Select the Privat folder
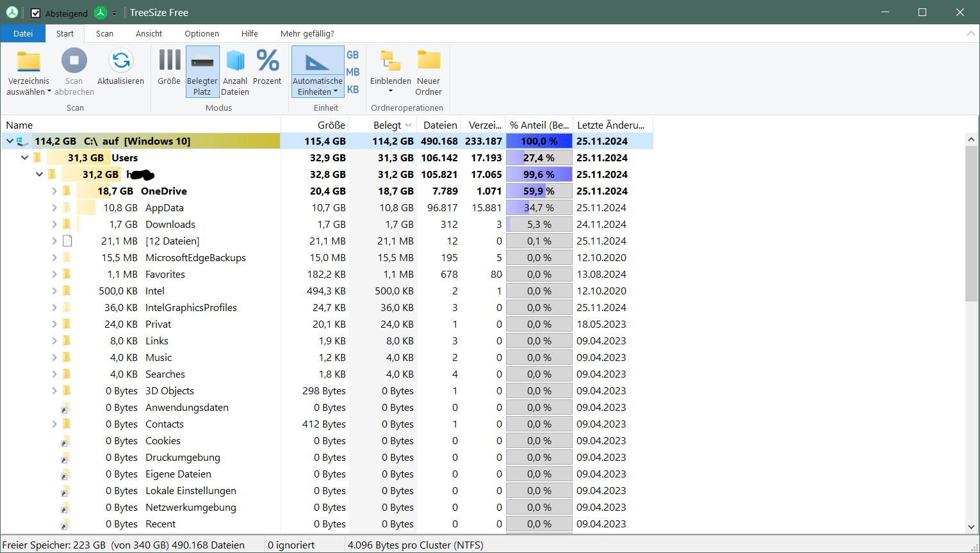 coord(158,324)
